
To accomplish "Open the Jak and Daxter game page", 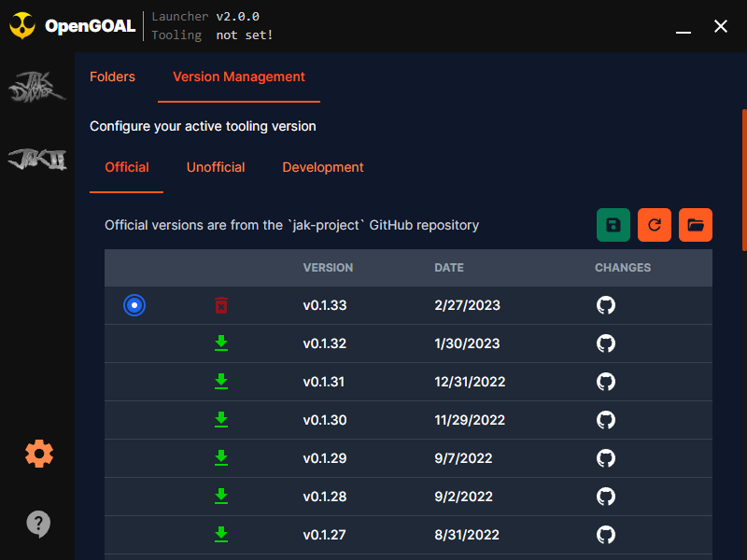I will click(37, 89).
